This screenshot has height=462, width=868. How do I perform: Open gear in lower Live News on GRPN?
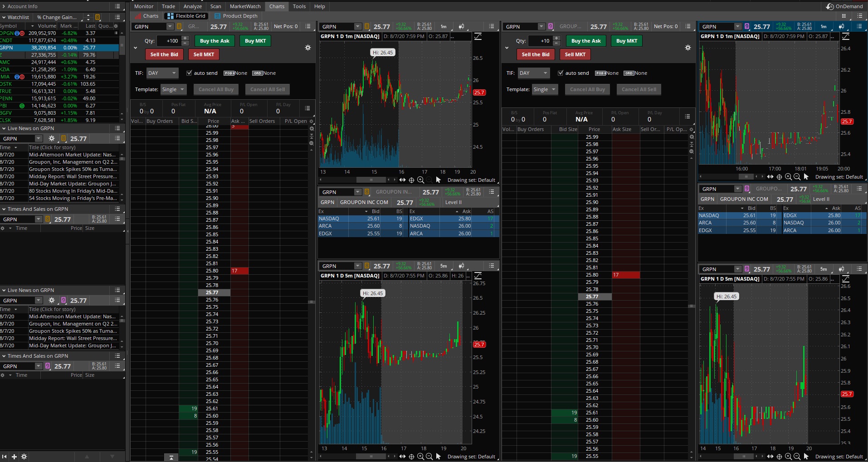pyautogui.click(x=52, y=300)
